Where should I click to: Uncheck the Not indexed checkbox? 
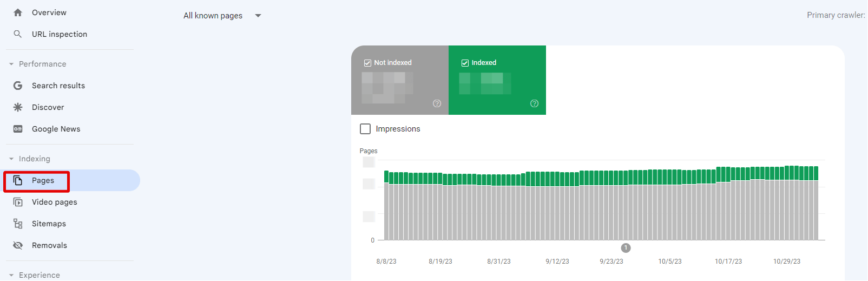pyautogui.click(x=367, y=63)
